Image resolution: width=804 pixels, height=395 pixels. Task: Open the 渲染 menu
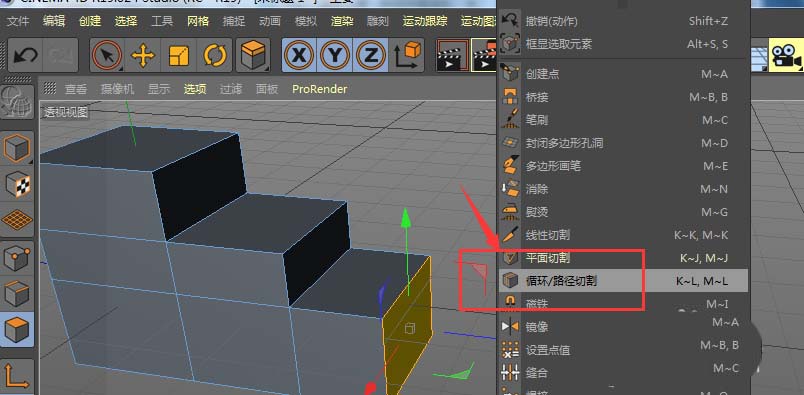click(x=341, y=21)
